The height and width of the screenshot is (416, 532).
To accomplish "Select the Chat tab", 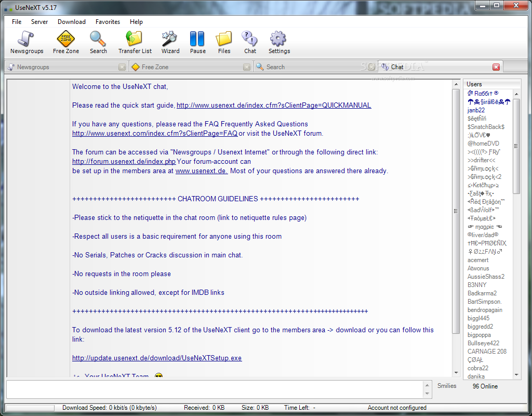I will click(x=441, y=67).
